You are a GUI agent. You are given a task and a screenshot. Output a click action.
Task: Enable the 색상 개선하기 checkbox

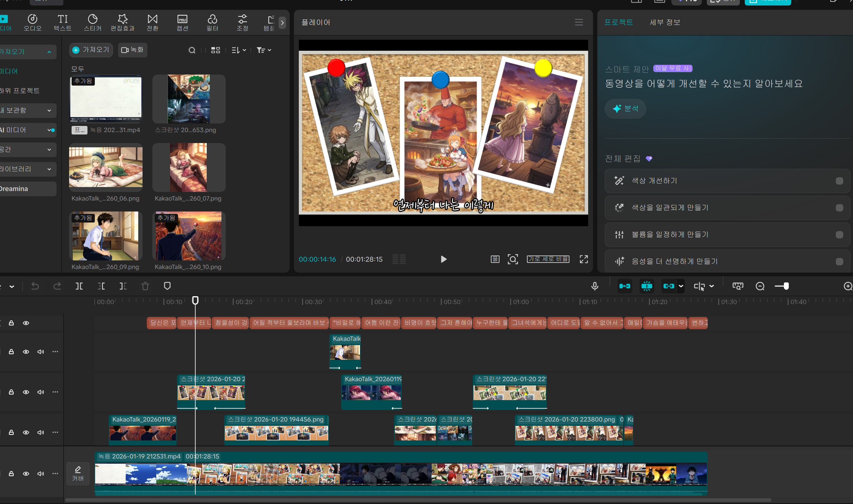click(x=839, y=181)
